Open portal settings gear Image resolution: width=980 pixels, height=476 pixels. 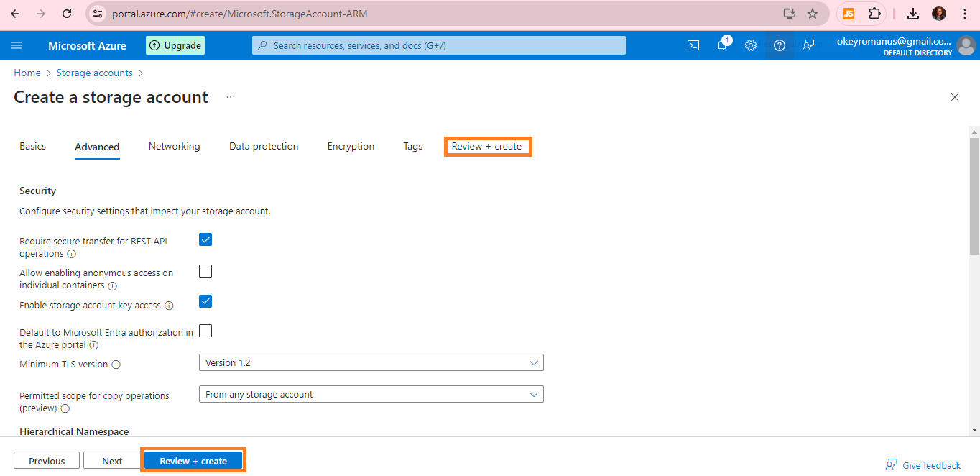coord(751,45)
